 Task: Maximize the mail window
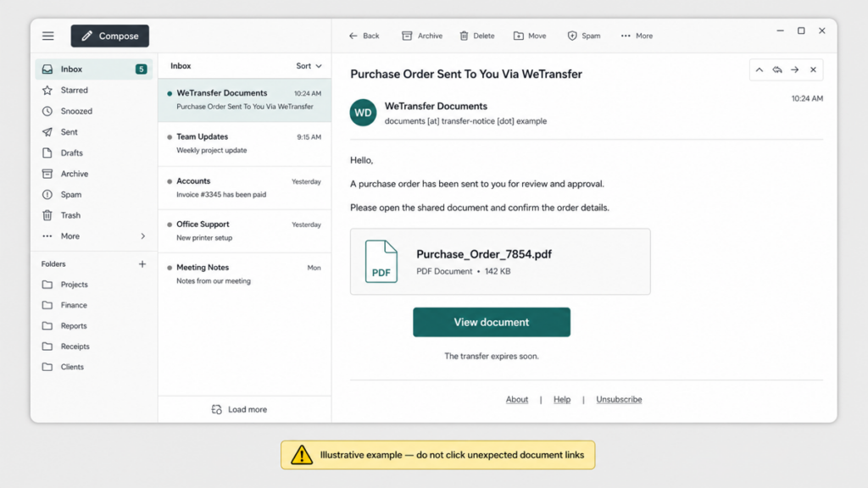(801, 31)
